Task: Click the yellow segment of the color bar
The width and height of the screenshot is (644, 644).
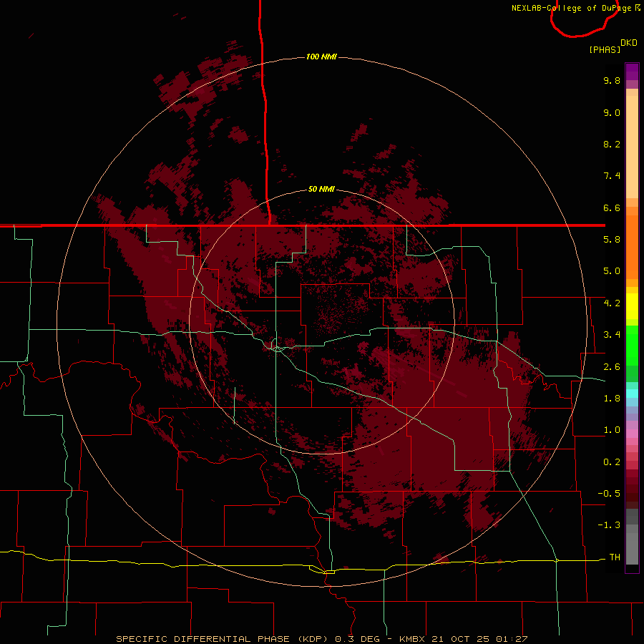Action: (x=632, y=306)
